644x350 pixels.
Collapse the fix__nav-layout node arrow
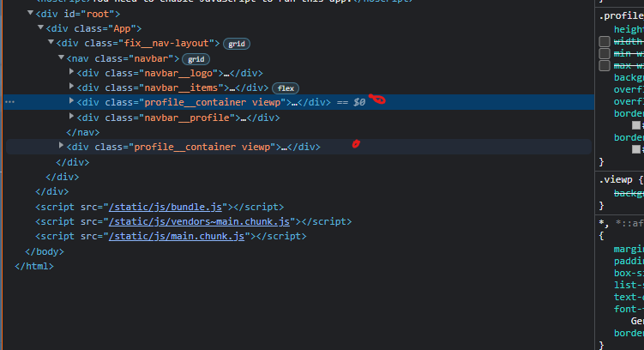point(51,42)
